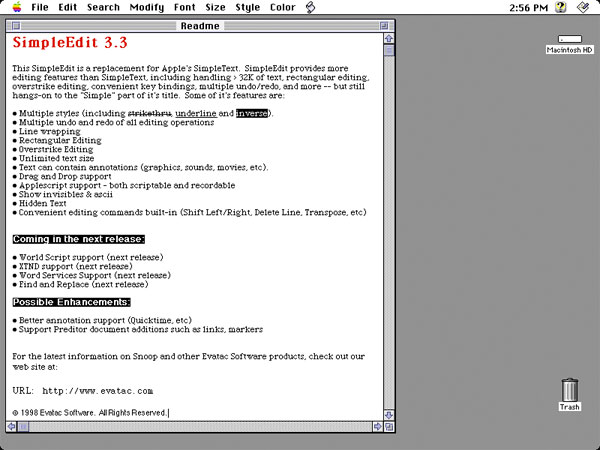Open the Edit menu

(68, 8)
